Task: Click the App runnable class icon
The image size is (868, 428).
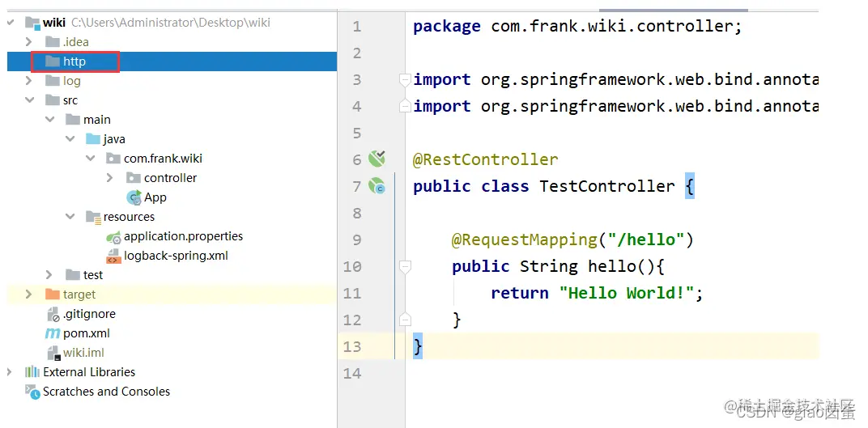Action: click(x=134, y=197)
